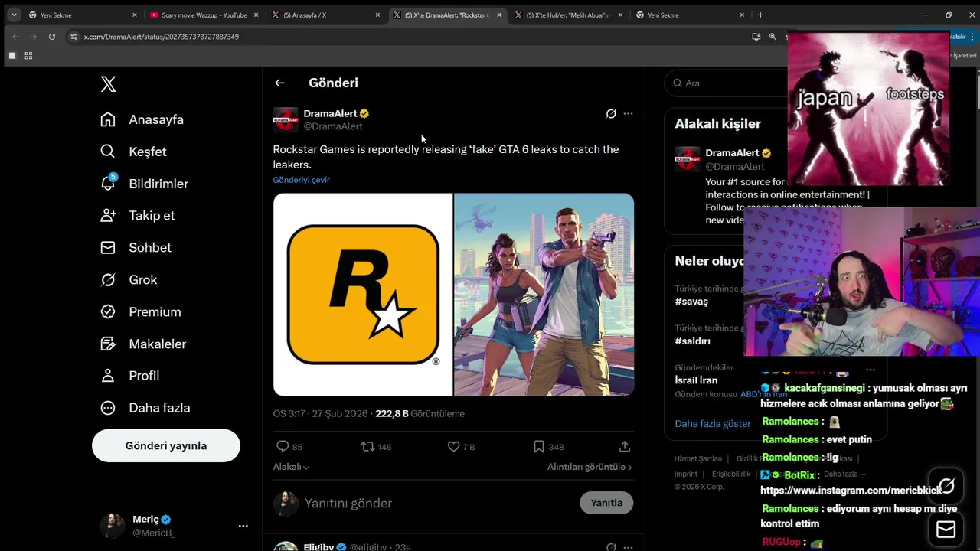Click Alıntıları görüntüle link
Screen dimensions: 980x551
[x=590, y=467]
